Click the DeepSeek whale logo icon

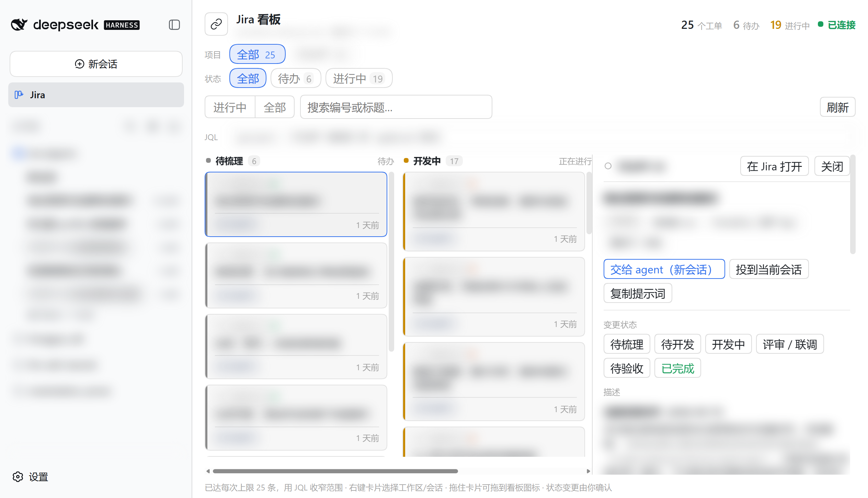coord(19,25)
